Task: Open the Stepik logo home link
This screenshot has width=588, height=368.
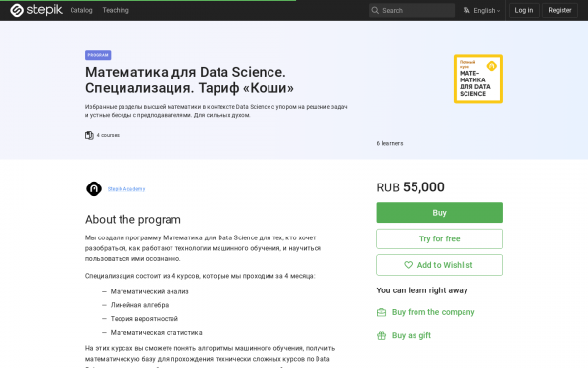Action: point(36,10)
